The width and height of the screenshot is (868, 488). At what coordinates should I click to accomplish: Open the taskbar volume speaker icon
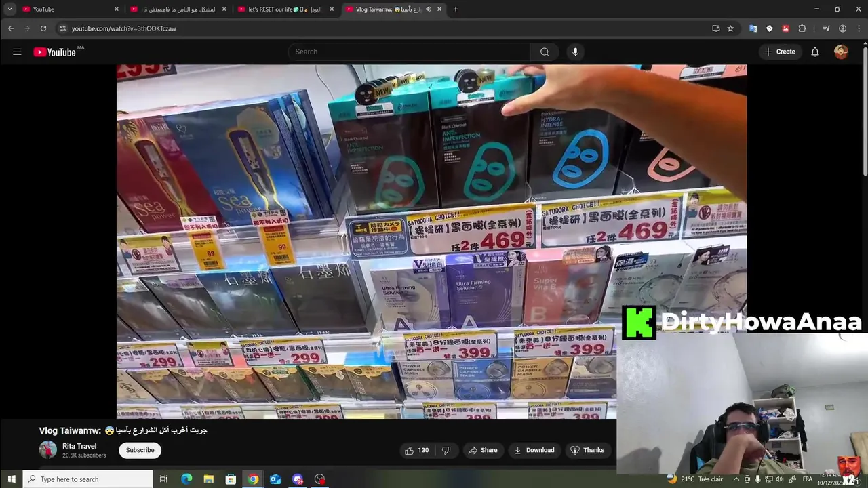pyautogui.click(x=780, y=479)
